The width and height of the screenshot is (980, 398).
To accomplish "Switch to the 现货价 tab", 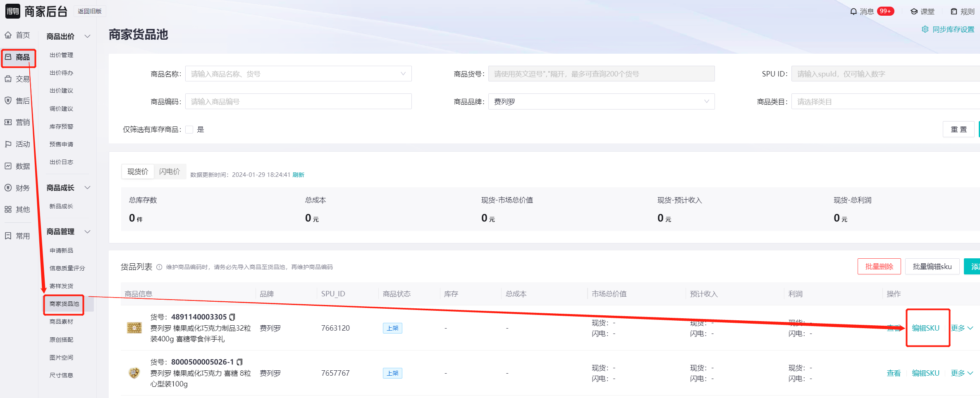I will pyautogui.click(x=138, y=172).
